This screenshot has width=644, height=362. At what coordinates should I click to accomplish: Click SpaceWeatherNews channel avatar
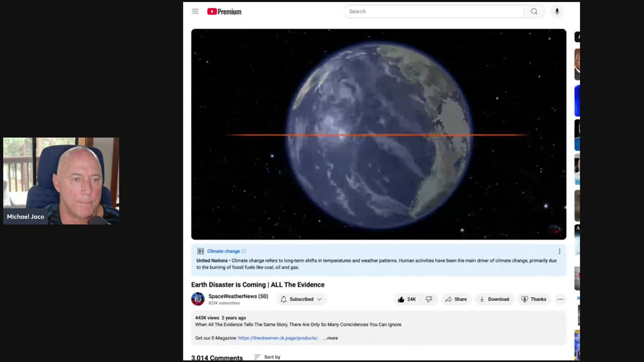coord(198,299)
